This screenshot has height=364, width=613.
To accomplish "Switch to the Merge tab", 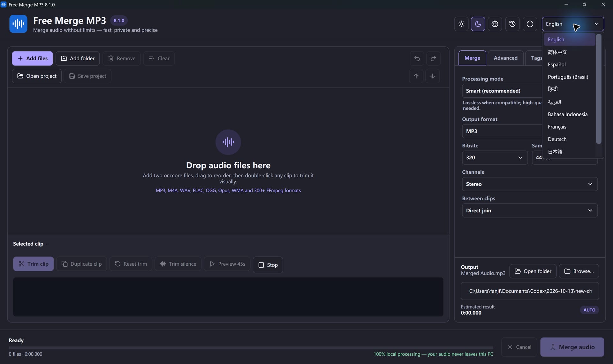I will click(x=472, y=58).
